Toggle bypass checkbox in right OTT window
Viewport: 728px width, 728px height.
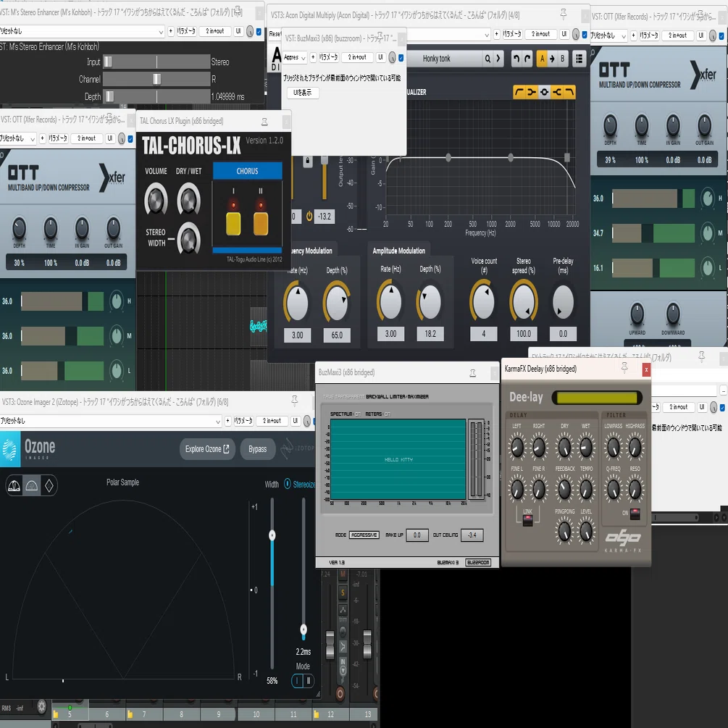click(721, 35)
